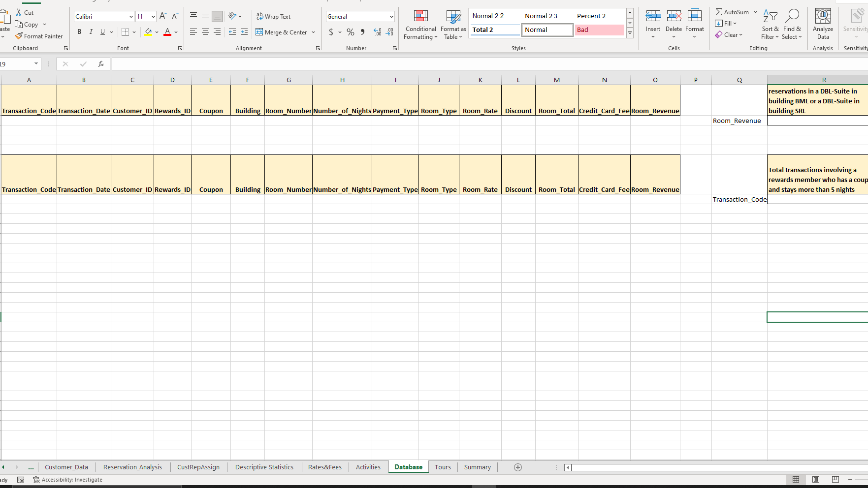Click the Delete cells icon
The image size is (868, 488).
(x=674, y=16)
